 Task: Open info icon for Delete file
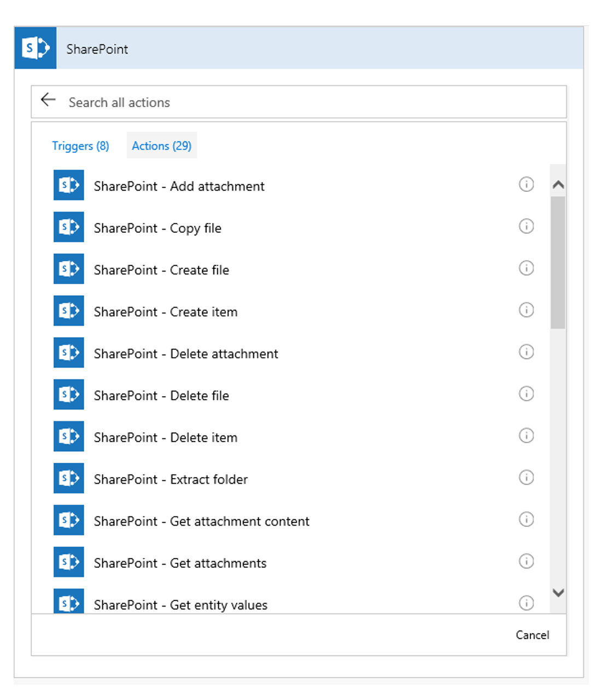coord(526,393)
